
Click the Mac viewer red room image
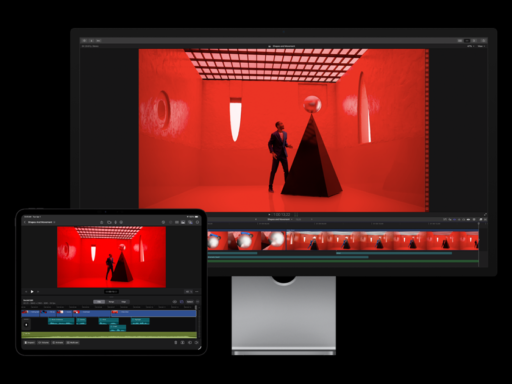coord(283,130)
